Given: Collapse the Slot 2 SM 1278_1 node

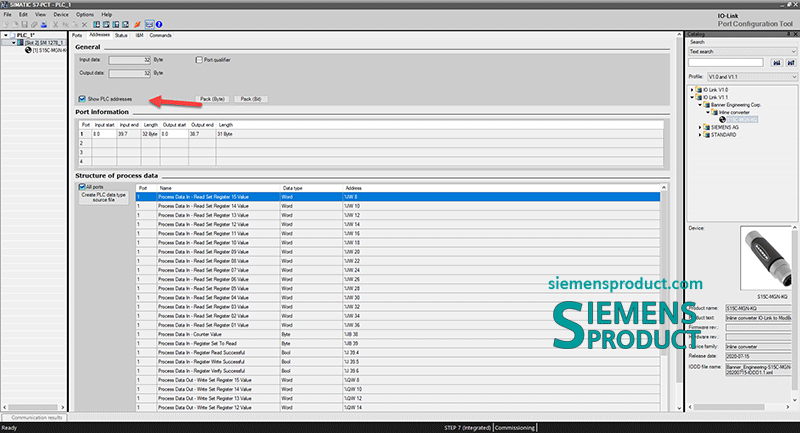Looking at the screenshot, I should [14, 43].
